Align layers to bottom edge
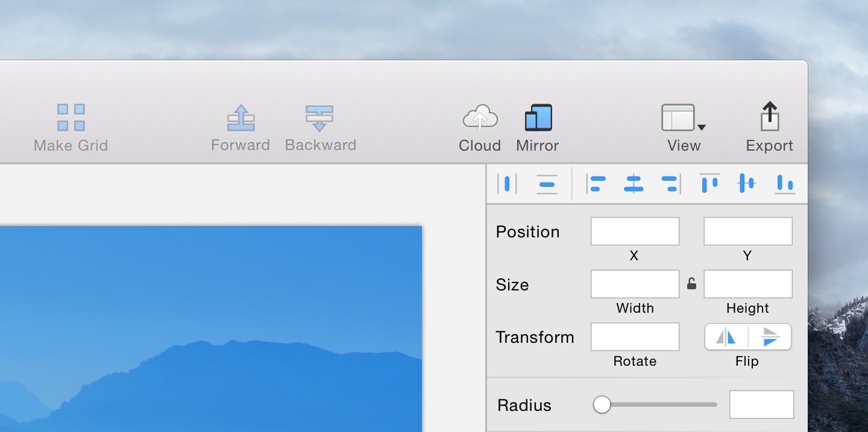868x432 pixels. (x=784, y=184)
